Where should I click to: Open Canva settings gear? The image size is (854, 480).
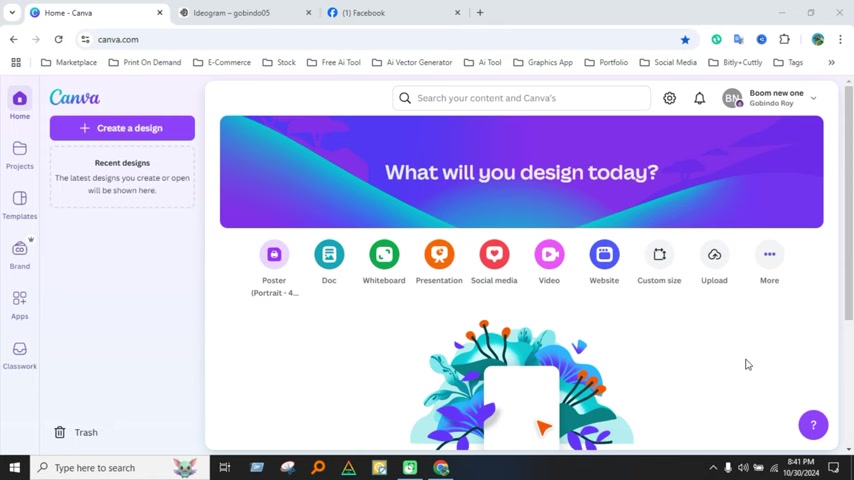pos(669,98)
